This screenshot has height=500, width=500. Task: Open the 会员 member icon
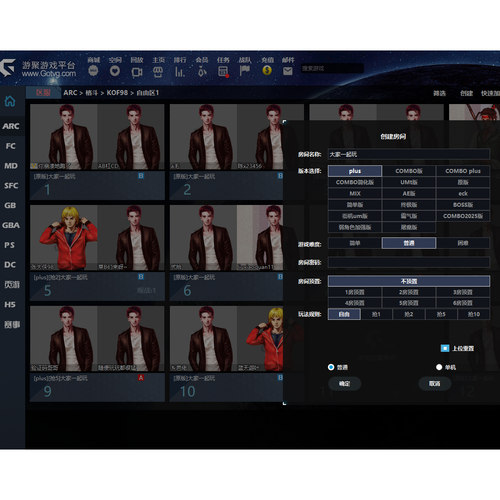click(x=202, y=71)
